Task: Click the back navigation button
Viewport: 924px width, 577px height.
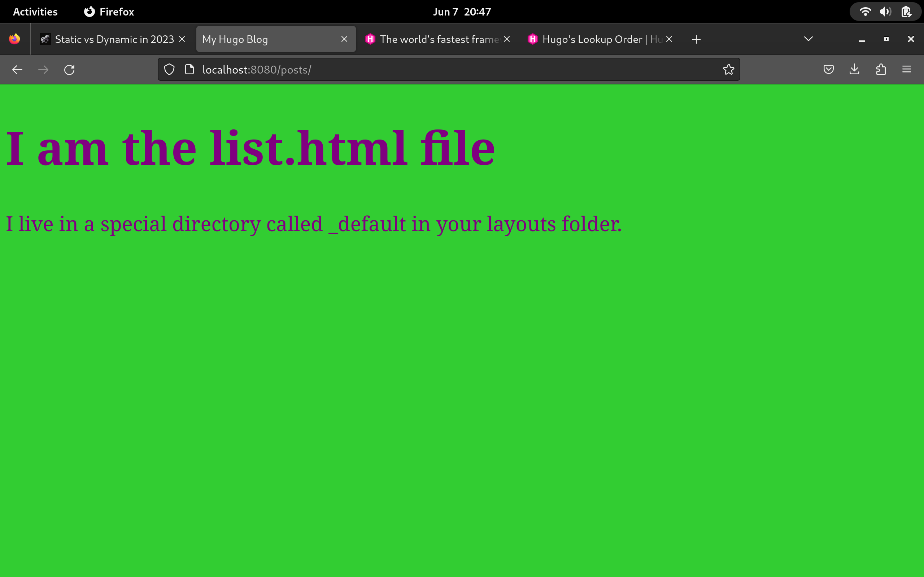Action: point(17,69)
